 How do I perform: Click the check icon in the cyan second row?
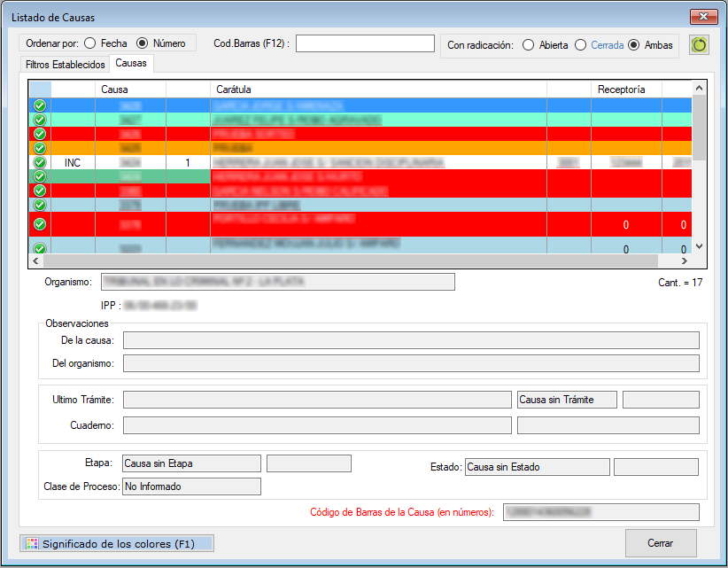40,120
